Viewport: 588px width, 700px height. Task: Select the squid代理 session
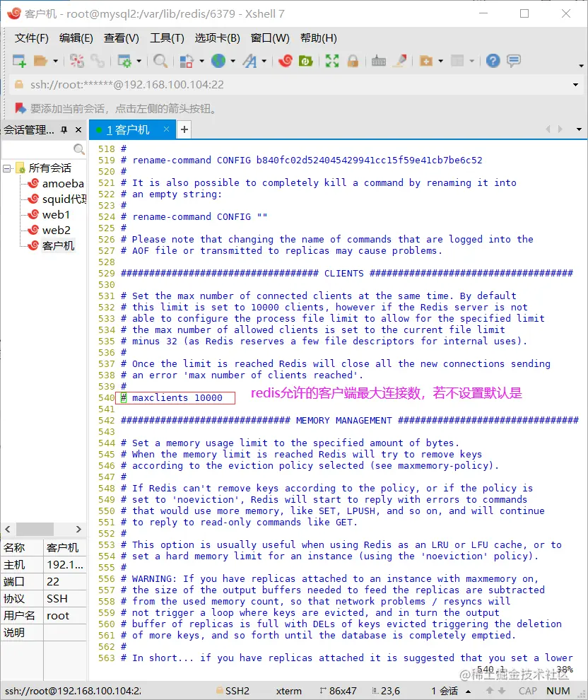point(64,199)
